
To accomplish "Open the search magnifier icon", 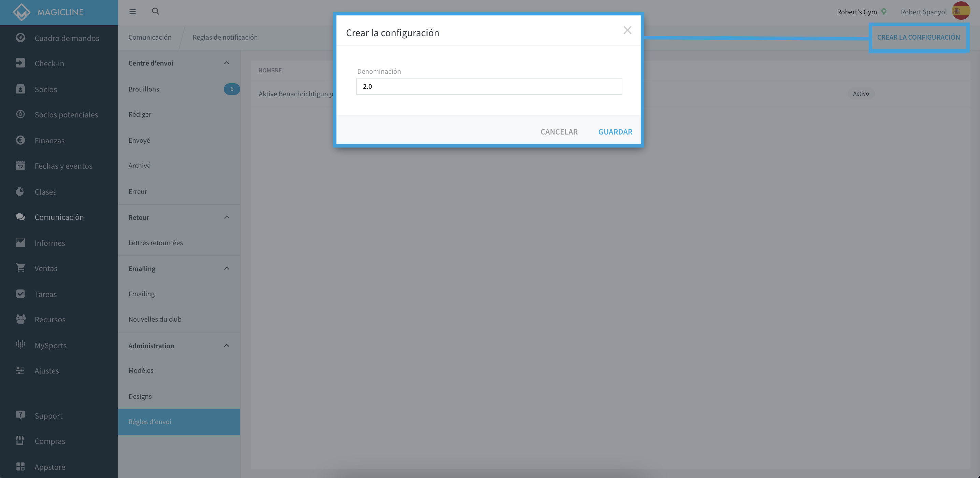I will [x=155, y=11].
